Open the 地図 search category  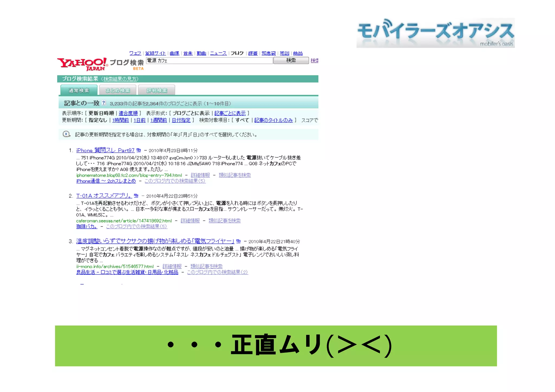click(x=285, y=53)
